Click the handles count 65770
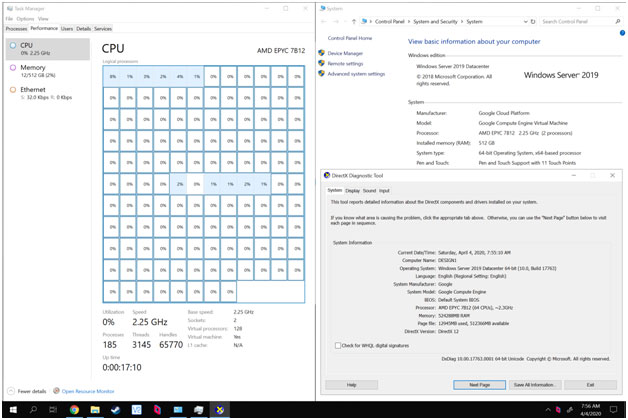The width and height of the screenshot is (628, 420). 171,345
